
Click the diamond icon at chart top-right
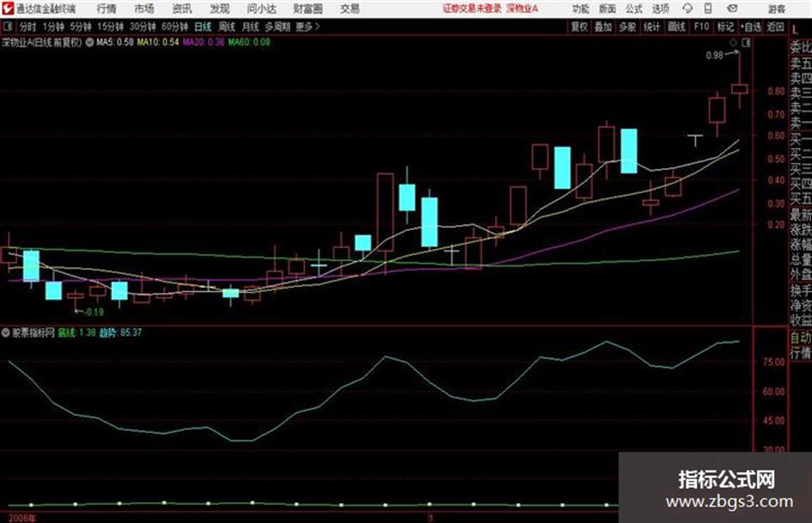(733, 43)
